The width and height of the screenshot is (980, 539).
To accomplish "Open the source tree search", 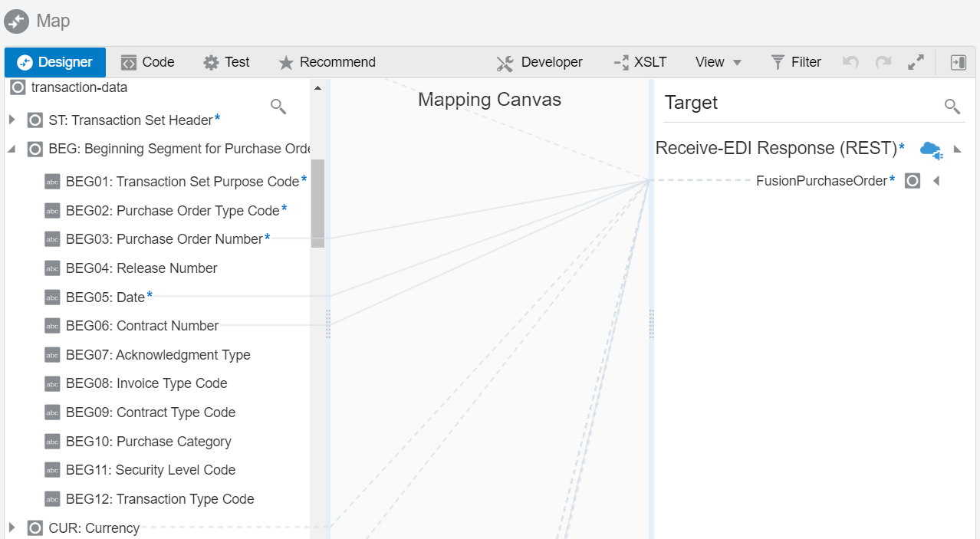I will pos(278,107).
